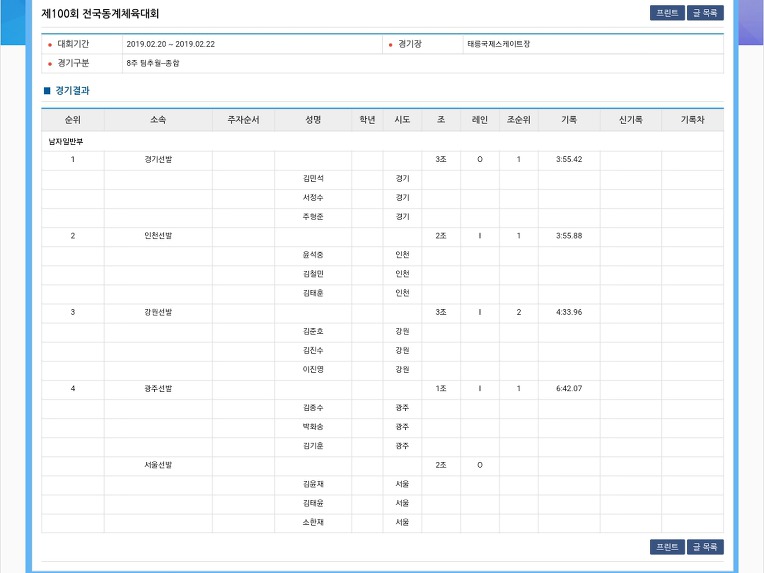Click the 광주선발 team cell

point(158,389)
